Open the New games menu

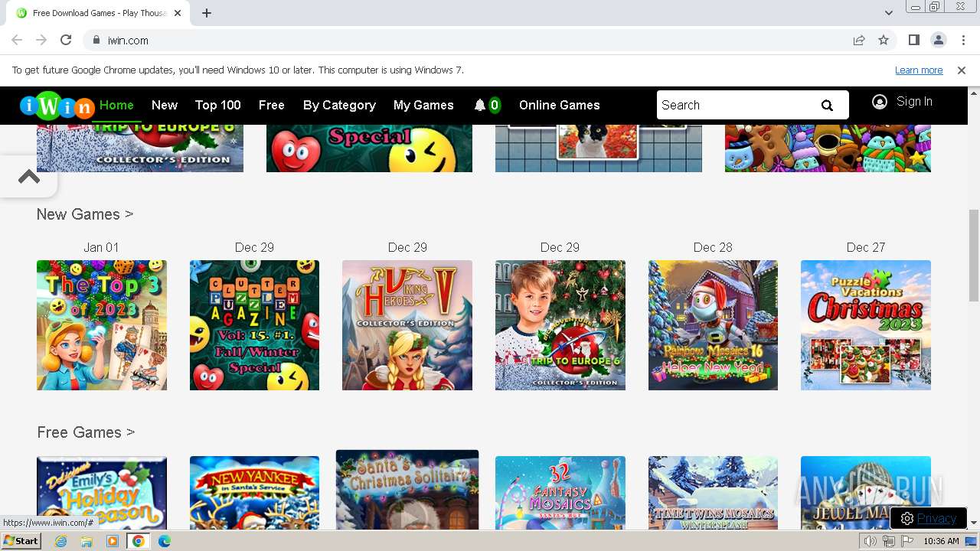[165, 106]
